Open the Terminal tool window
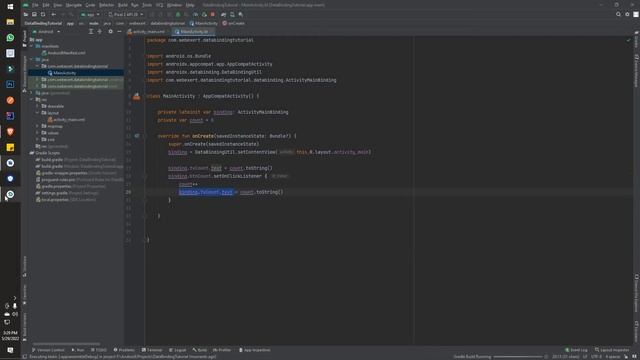Image resolution: width=640 pixels, height=360 pixels. click(152, 350)
